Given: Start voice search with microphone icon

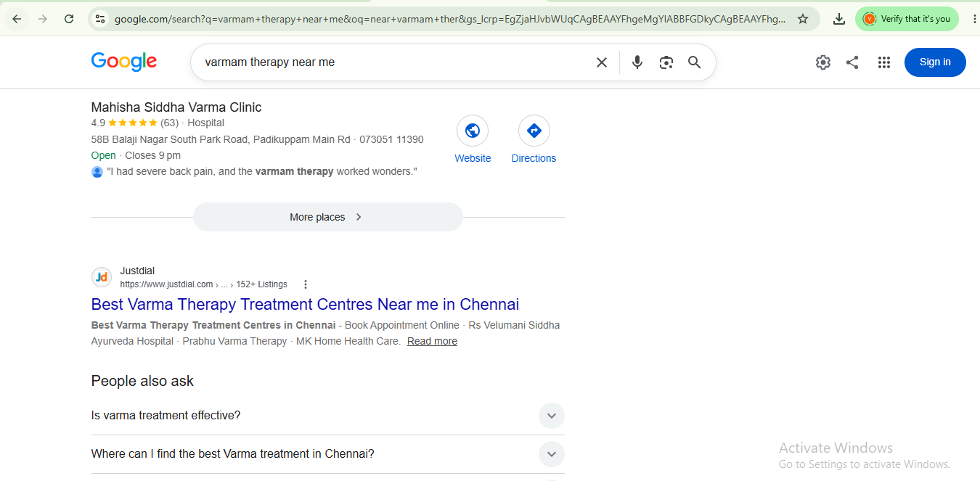Looking at the screenshot, I should (x=637, y=62).
